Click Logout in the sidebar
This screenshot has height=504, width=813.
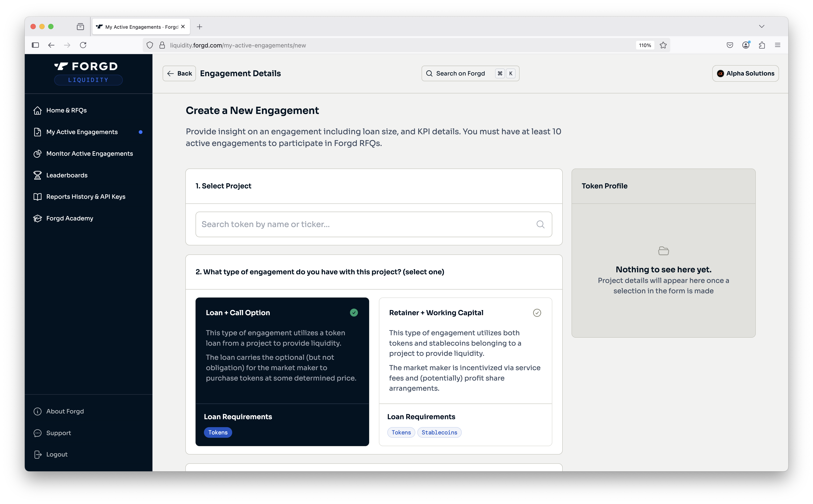pos(57,454)
